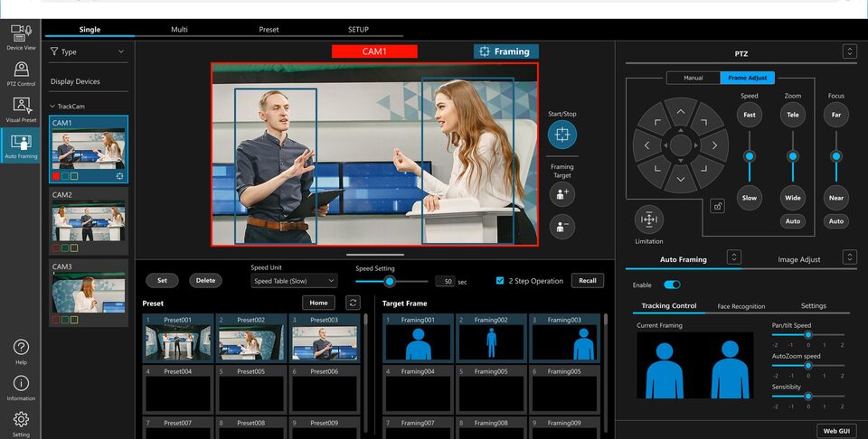Remove framing target person-minus icon
This screenshot has height=439, width=868.
561,227
